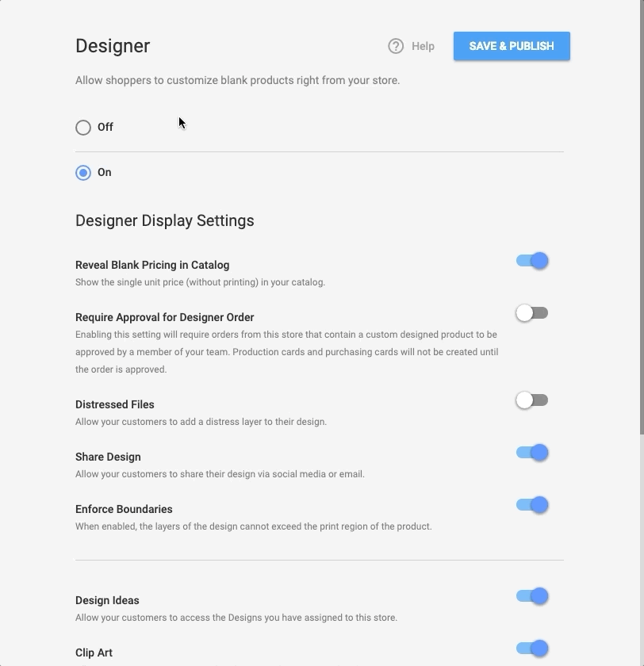Viewport: 644px width, 666px height.
Task: Enable Require Approval for Designer Order switch
Action: pos(531,313)
